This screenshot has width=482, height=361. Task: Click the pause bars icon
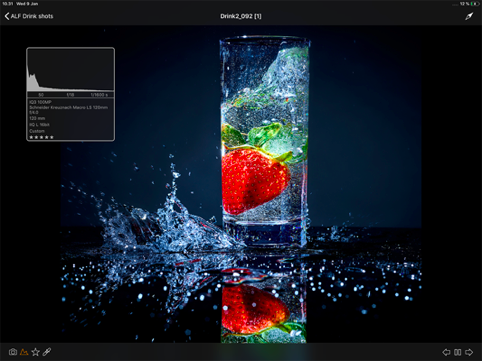[x=458, y=352]
